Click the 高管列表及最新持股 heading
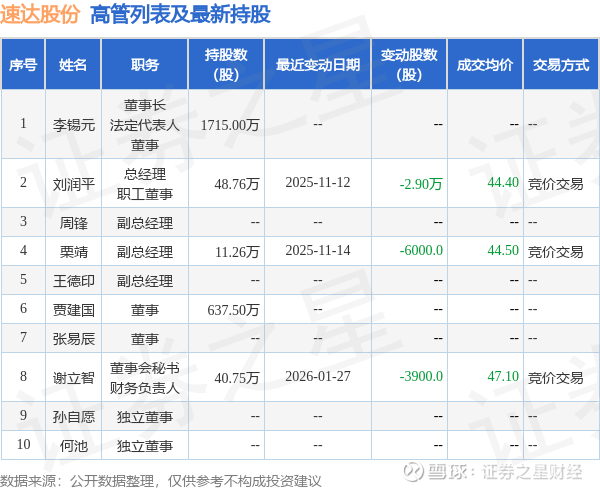The image size is (600, 490). coord(181,15)
